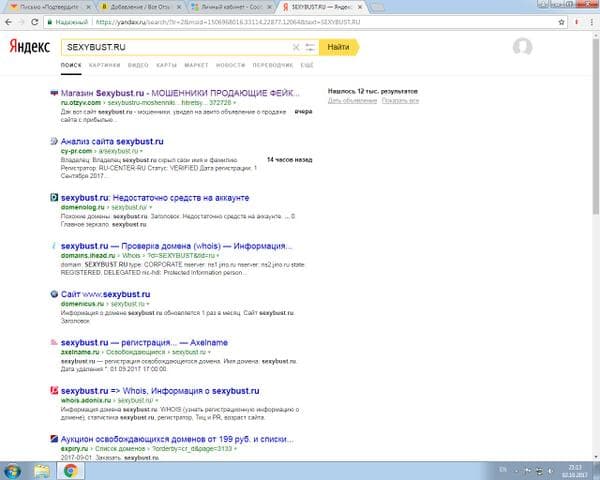Click the red extension icon by the star
Image resolution: width=600 pixels, height=480 pixels.
coord(576,22)
